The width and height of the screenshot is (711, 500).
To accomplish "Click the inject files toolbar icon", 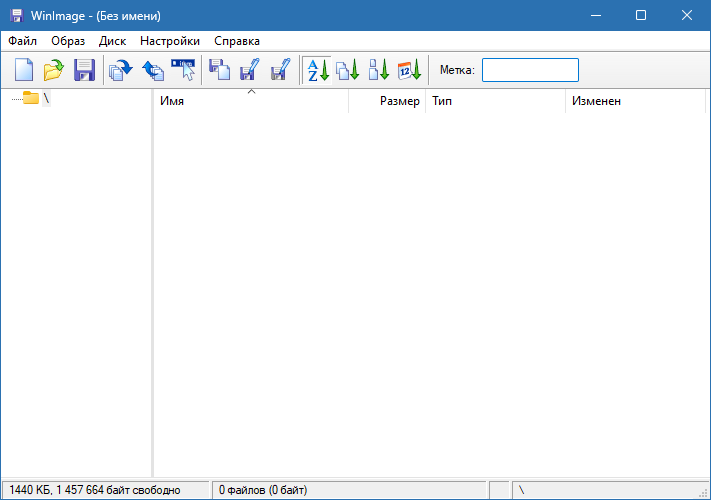I will point(219,70).
